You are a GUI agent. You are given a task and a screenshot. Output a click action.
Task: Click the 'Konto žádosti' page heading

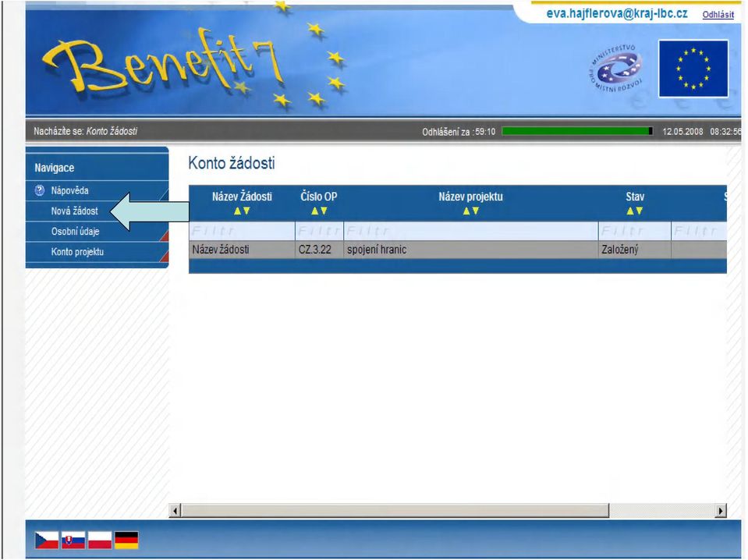(x=232, y=163)
